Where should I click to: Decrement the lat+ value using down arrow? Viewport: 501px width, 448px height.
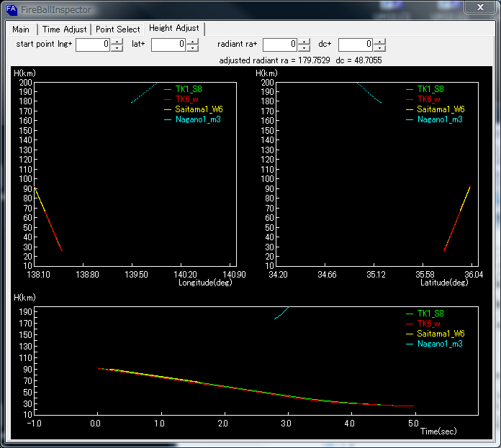192,48
